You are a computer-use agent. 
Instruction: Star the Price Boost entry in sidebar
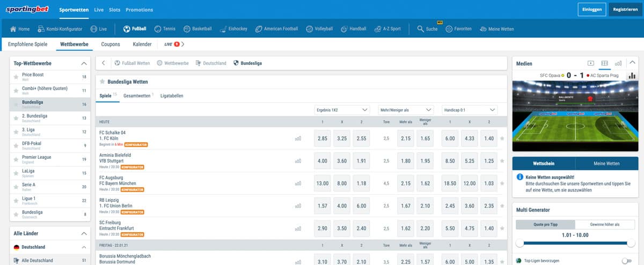pyautogui.click(x=16, y=77)
